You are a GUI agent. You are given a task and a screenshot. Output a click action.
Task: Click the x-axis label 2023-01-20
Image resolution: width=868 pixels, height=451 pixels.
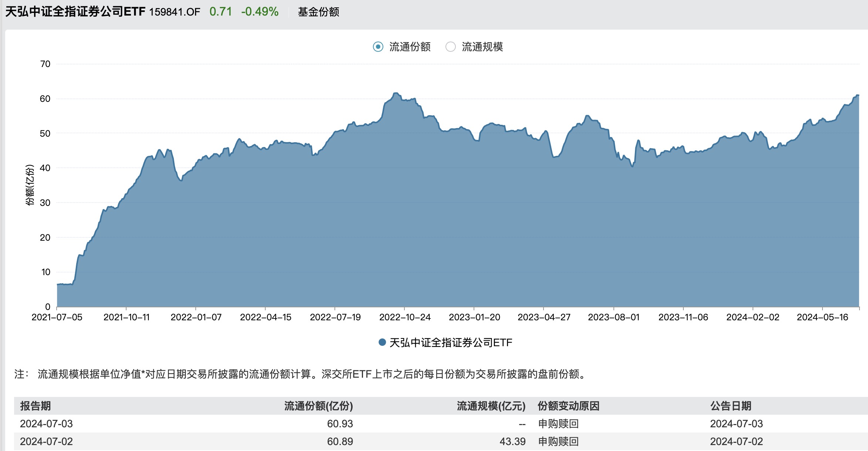[x=474, y=317]
